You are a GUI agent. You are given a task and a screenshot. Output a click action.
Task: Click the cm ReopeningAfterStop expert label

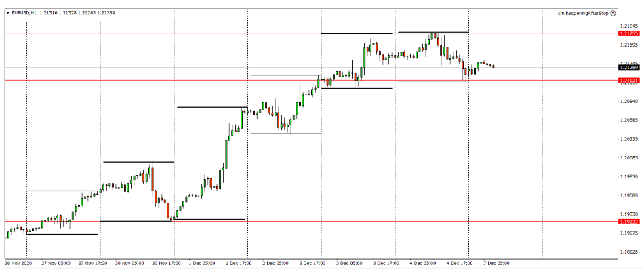pyautogui.click(x=582, y=12)
